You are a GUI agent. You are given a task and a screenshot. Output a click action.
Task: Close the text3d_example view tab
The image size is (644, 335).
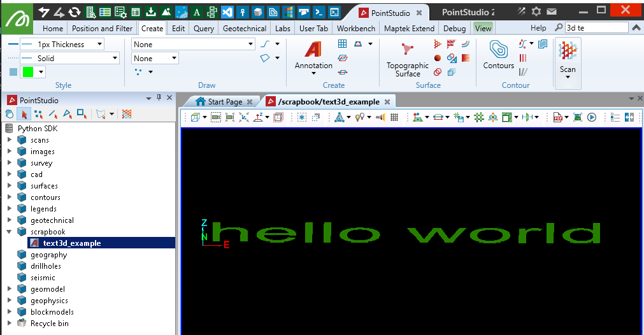point(387,102)
